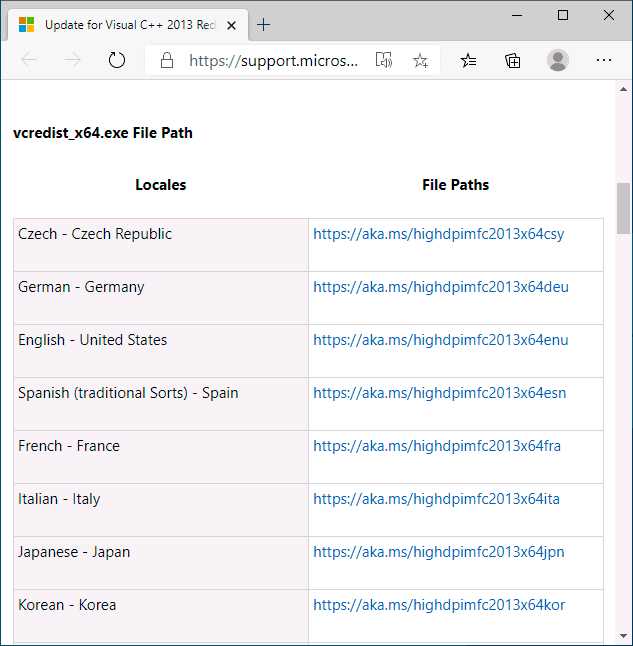The height and width of the screenshot is (646, 633).
Task: Open the highdpimfc2013x64enu link
Action: click(x=441, y=340)
